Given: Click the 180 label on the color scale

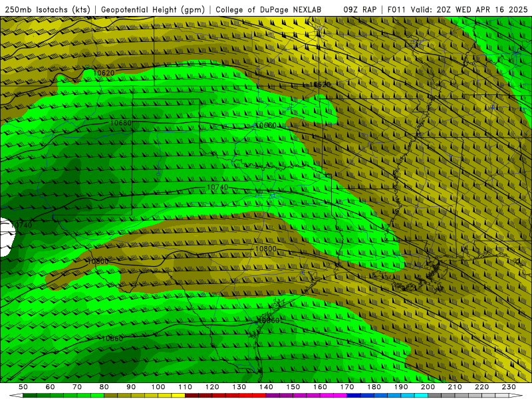Looking at the screenshot, I should 374,387.
